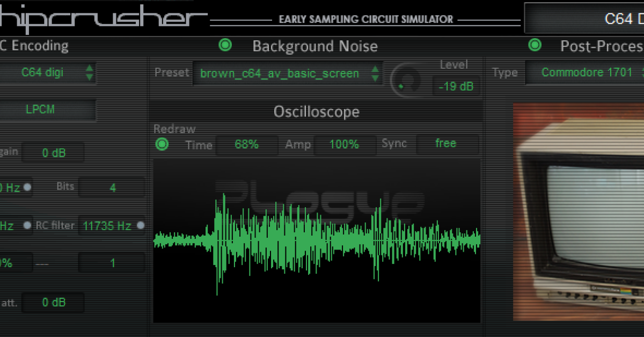The width and height of the screenshot is (644, 337).
Task: Toggle the LED left of Bits label
Action: (27, 187)
